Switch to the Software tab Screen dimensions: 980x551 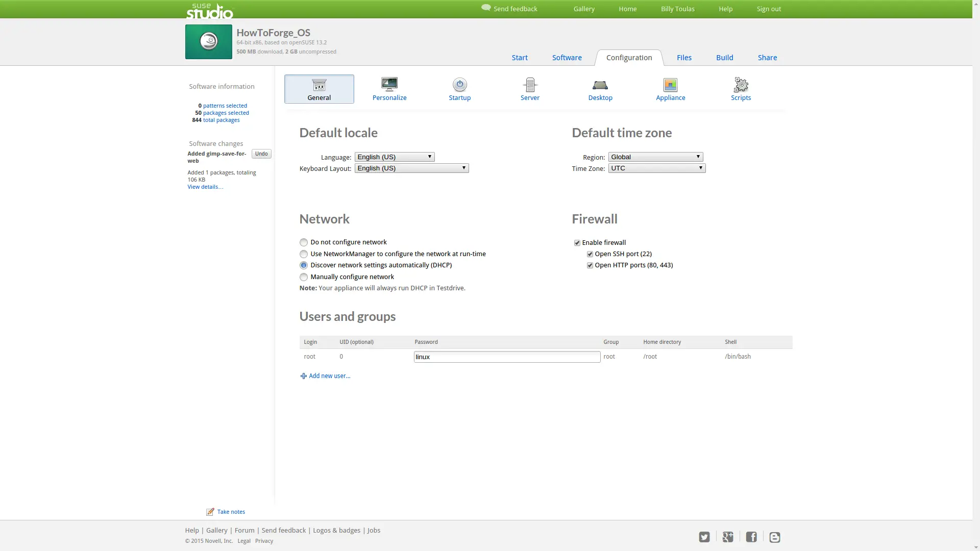tap(567, 58)
